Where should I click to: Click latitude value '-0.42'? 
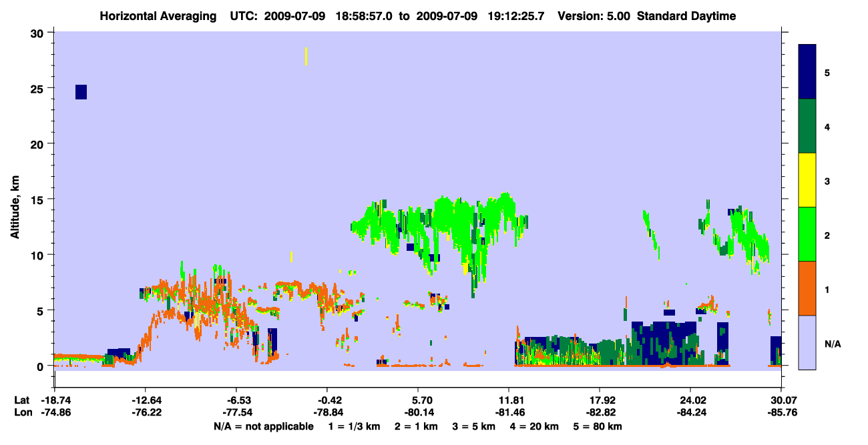[x=329, y=400]
